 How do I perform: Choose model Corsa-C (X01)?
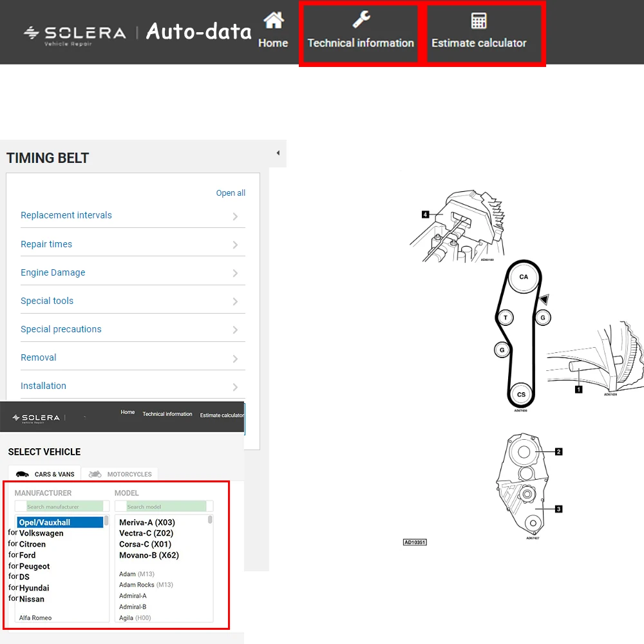click(x=145, y=544)
